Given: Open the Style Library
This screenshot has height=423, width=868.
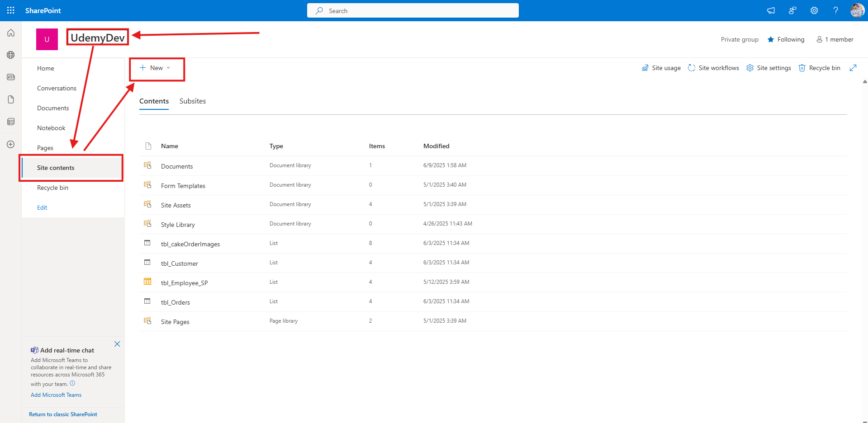Looking at the screenshot, I should tap(178, 225).
